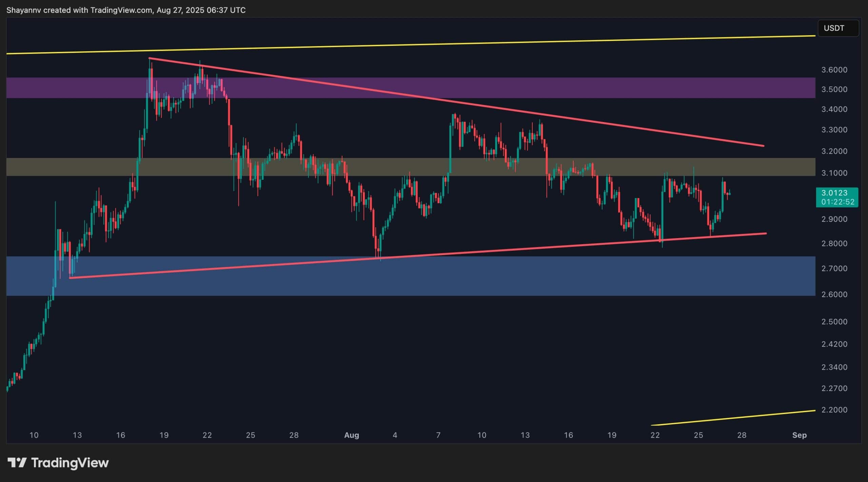Click the TradingView logo icon
Screen dimensions: 868x482
17,463
